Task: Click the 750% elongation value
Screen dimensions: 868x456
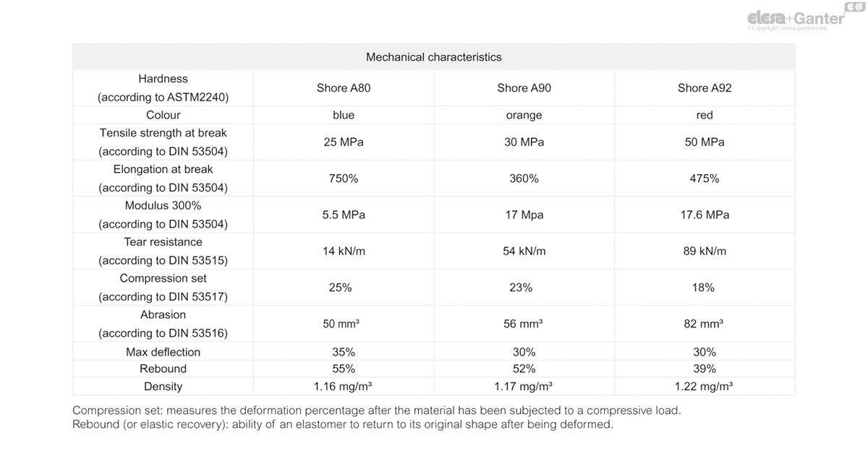Action: point(344,178)
